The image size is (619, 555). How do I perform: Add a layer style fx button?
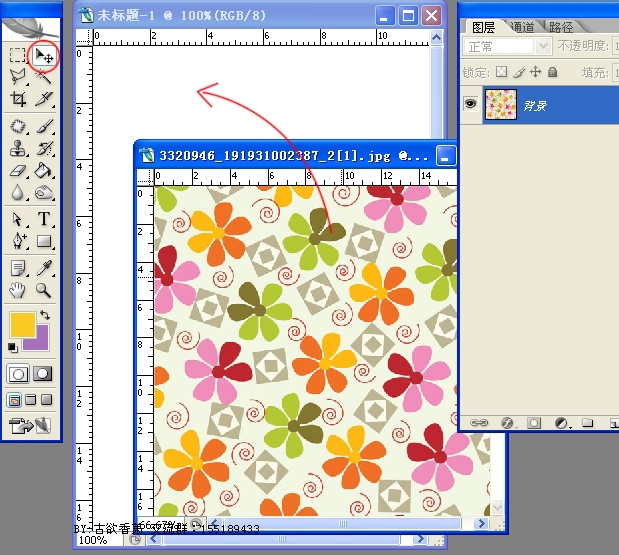pos(508,423)
